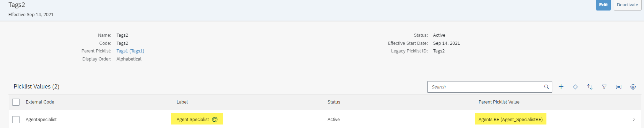The width and height of the screenshot is (644, 128).
Task: Click the bracketed list icon in toolbar
Action: click(x=619, y=87)
